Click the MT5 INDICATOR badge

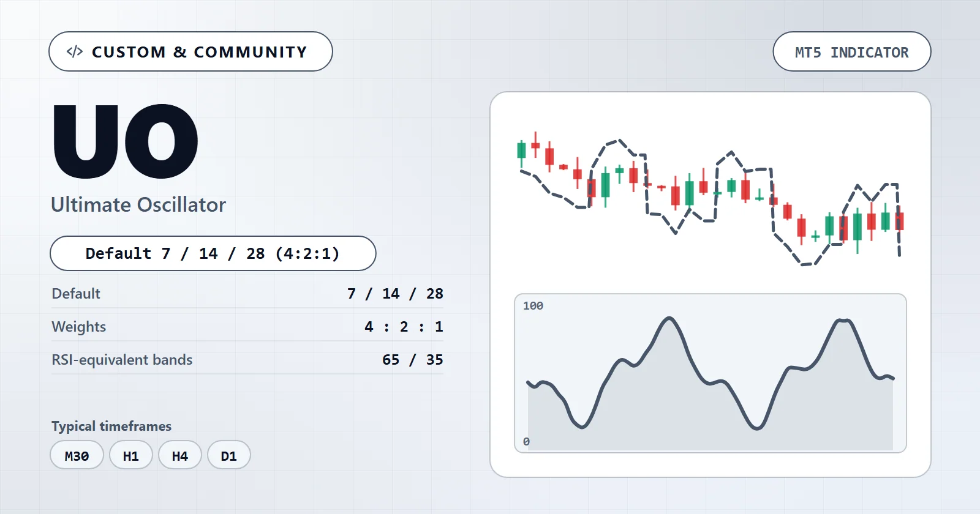(x=852, y=51)
